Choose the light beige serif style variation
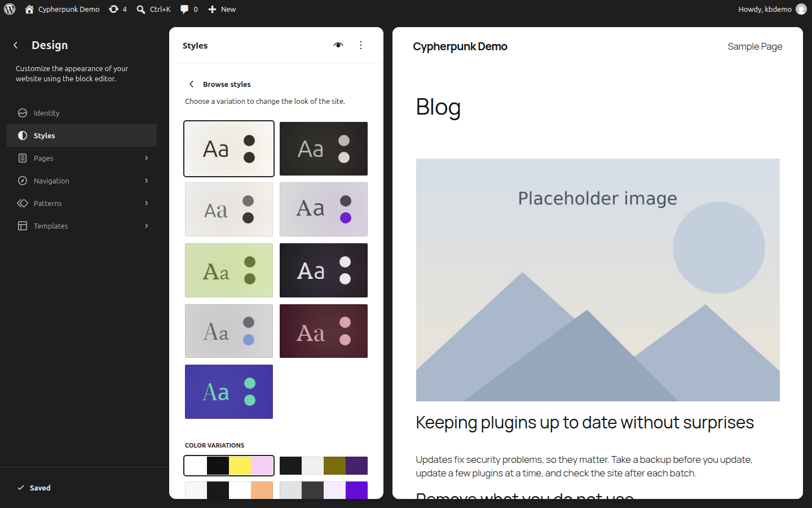Image resolution: width=812 pixels, height=508 pixels. (229, 209)
